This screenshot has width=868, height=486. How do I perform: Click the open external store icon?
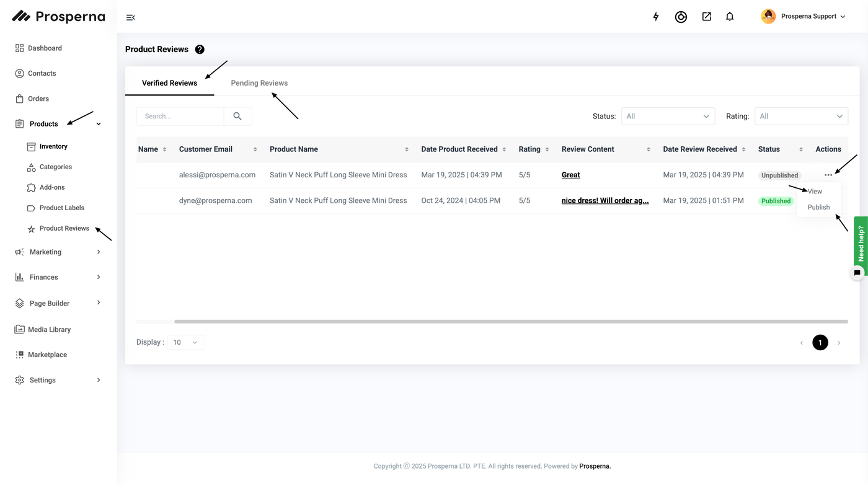[706, 17]
